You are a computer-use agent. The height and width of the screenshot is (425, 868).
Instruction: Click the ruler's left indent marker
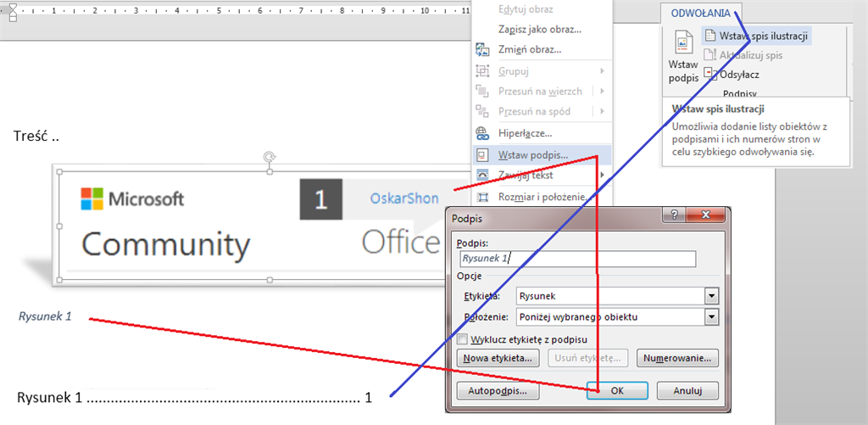[x=13, y=12]
